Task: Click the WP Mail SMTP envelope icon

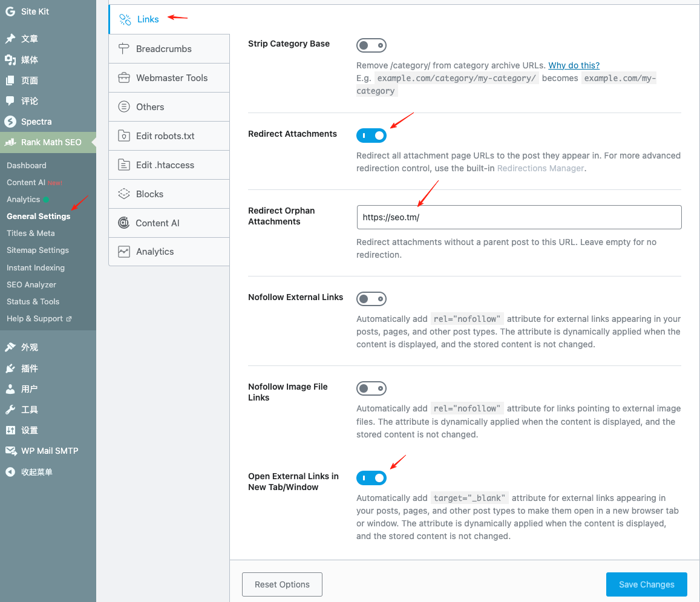Action: pos(10,451)
